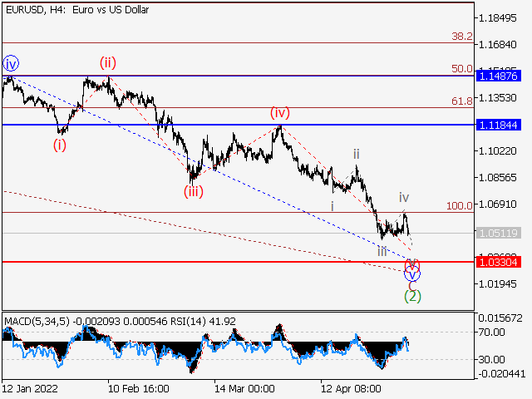
Task: Click the gray iii sub-wave label
Action: (x=382, y=252)
